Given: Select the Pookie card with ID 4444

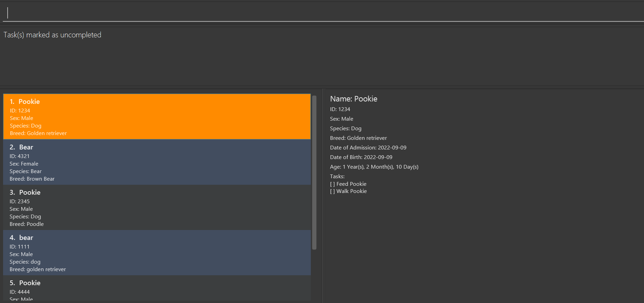Looking at the screenshot, I should tap(157, 288).
